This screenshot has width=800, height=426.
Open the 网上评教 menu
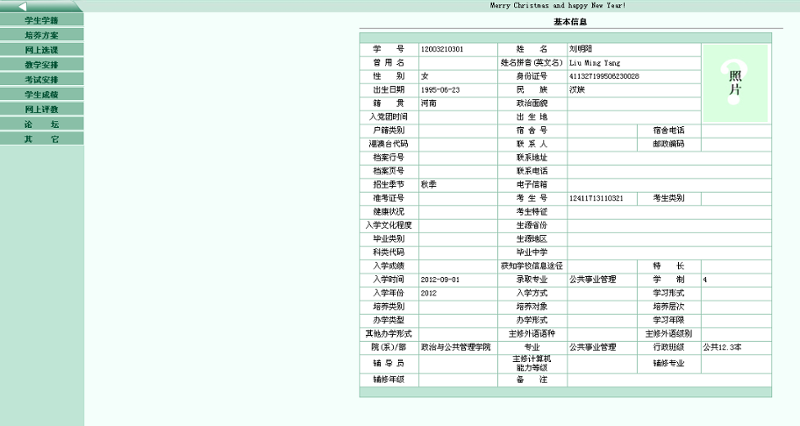[41, 109]
